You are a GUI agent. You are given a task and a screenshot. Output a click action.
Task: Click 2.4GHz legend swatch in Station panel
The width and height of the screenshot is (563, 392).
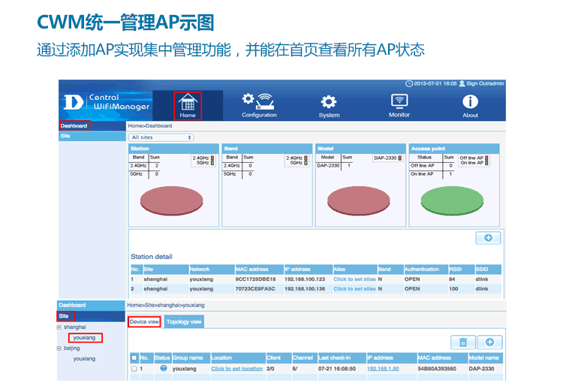coord(212,158)
